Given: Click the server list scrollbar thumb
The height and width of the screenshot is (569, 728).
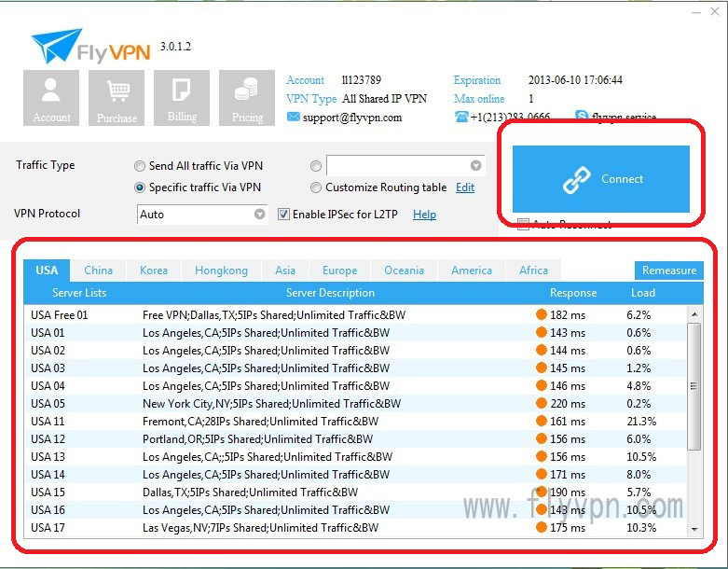Looking at the screenshot, I should [694, 386].
